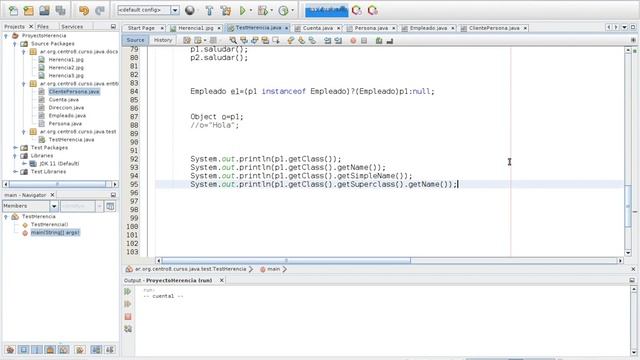Expand the Test Libraries node
Viewport: 640px width, 360px height.
pos(15,172)
